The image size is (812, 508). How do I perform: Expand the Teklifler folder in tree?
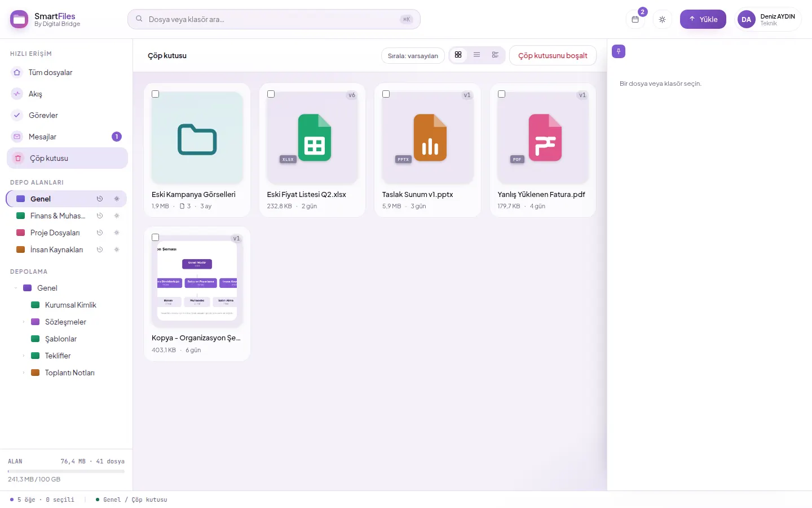(x=24, y=356)
